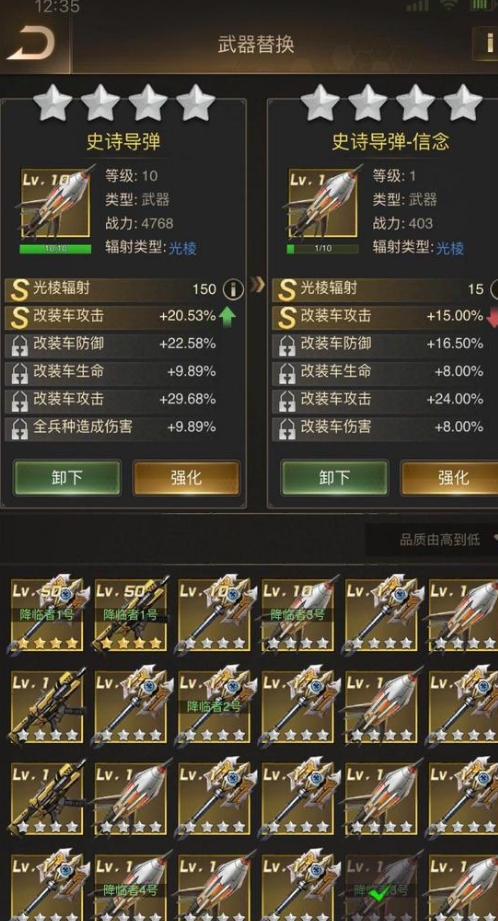
Task: Select the Lv.50 降临者1号 staff weapon
Action: pyautogui.click(x=47, y=615)
